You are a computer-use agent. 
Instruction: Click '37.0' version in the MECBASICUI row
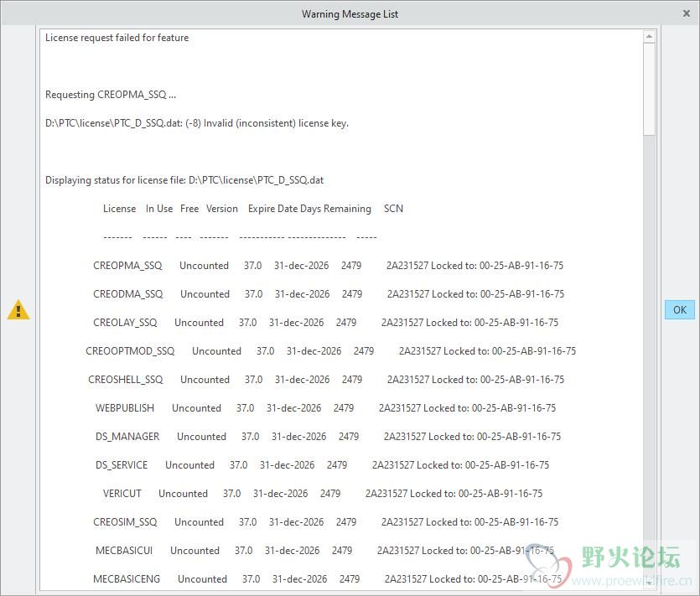click(244, 551)
